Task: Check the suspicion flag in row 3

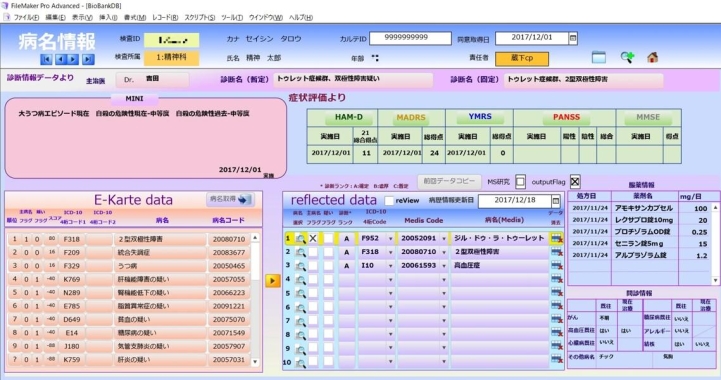Action: [x=328, y=266]
